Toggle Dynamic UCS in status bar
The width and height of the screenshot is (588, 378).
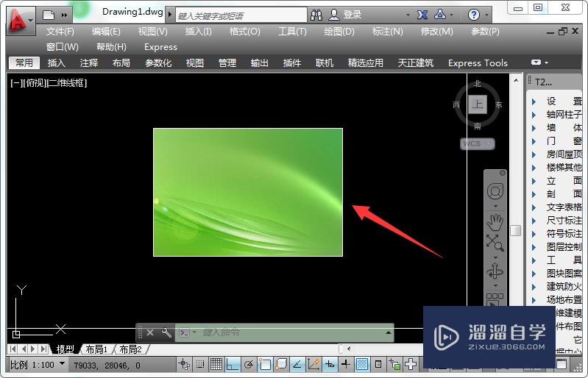[x=313, y=364]
